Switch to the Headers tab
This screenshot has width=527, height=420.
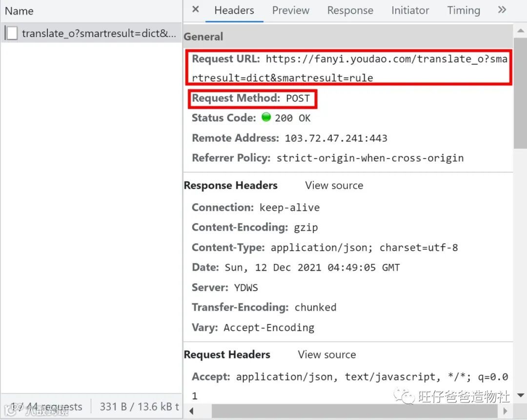click(234, 10)
